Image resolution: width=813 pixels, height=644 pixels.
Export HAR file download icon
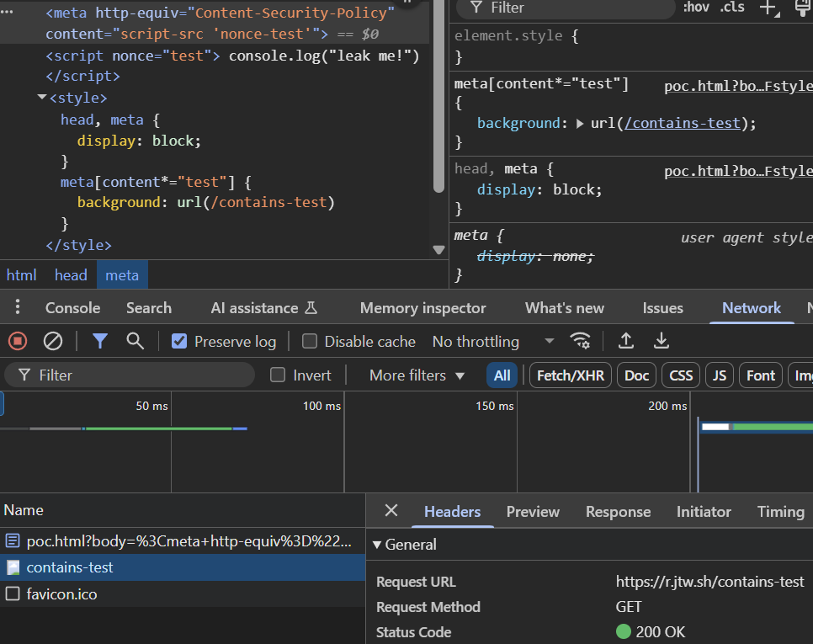tap(661, 341)
